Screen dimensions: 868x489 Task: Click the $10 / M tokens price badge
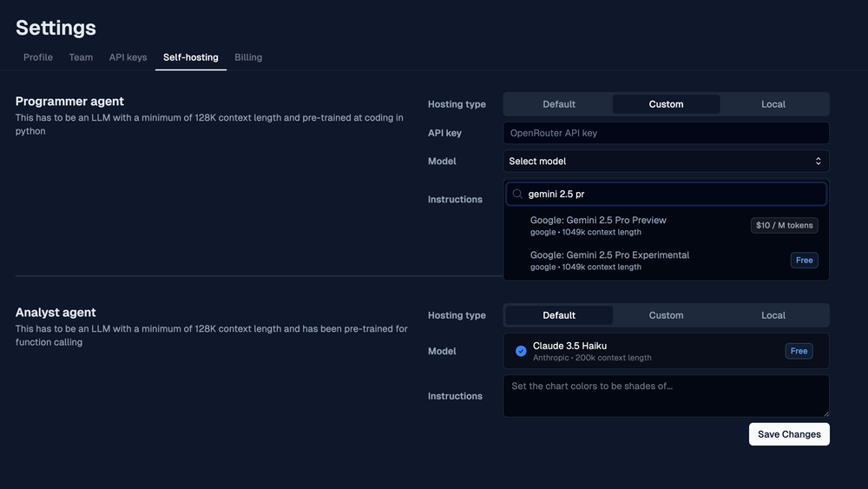[x=784, y=225]
